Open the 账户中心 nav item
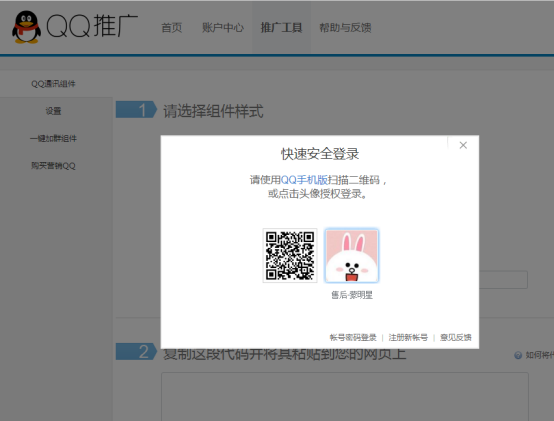The image size is (554, 421). (x=223, y=28)
